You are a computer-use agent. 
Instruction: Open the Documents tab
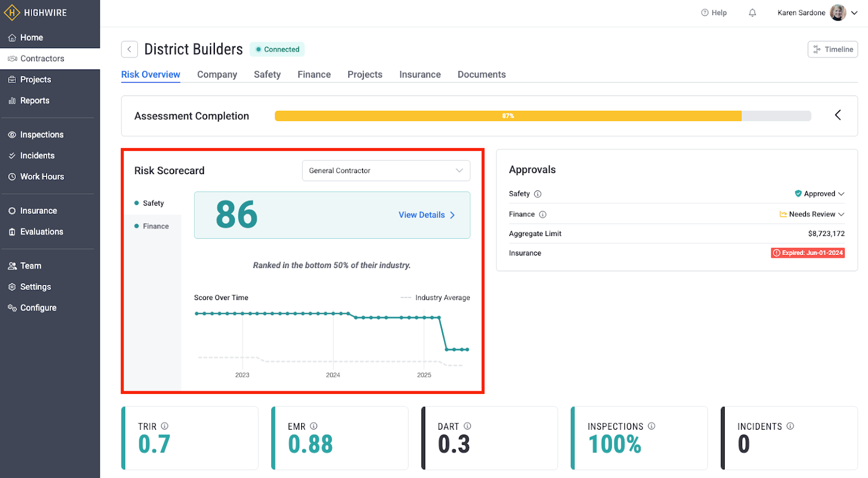(x=481, y=74)
